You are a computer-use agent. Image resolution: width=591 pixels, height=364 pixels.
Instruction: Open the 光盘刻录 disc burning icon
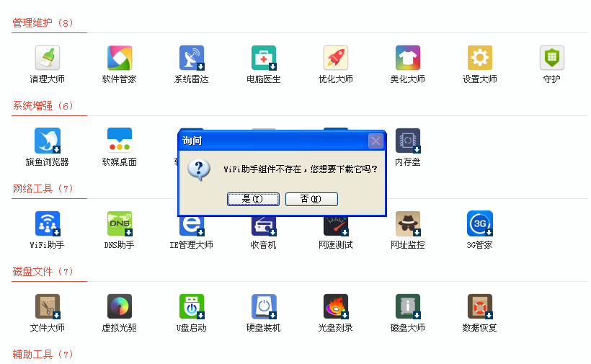pyautogui.click(x=336, y=306)
